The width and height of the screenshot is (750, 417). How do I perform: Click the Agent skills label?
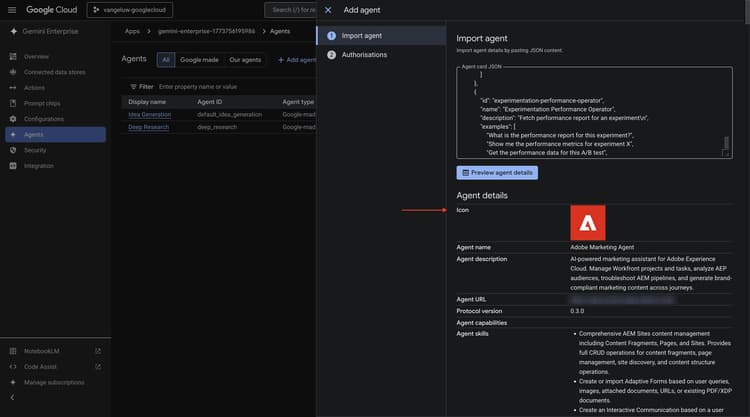coord(472,334)
